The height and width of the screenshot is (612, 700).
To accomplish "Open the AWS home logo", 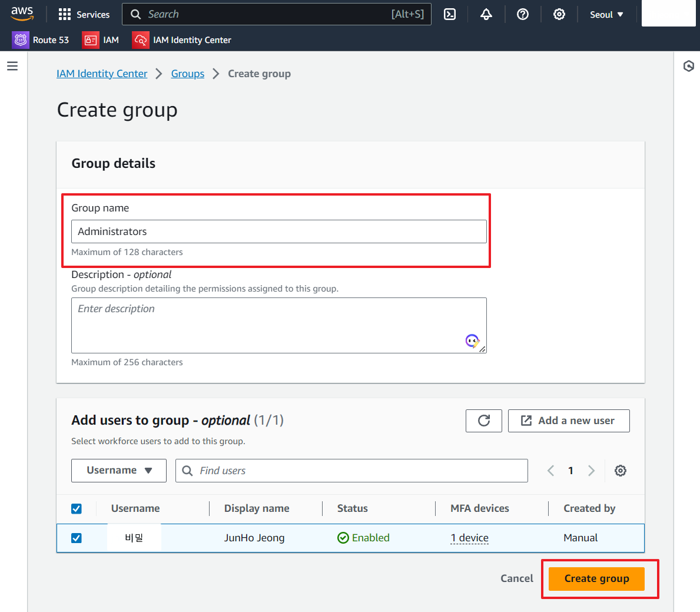I will pos(22,14).
